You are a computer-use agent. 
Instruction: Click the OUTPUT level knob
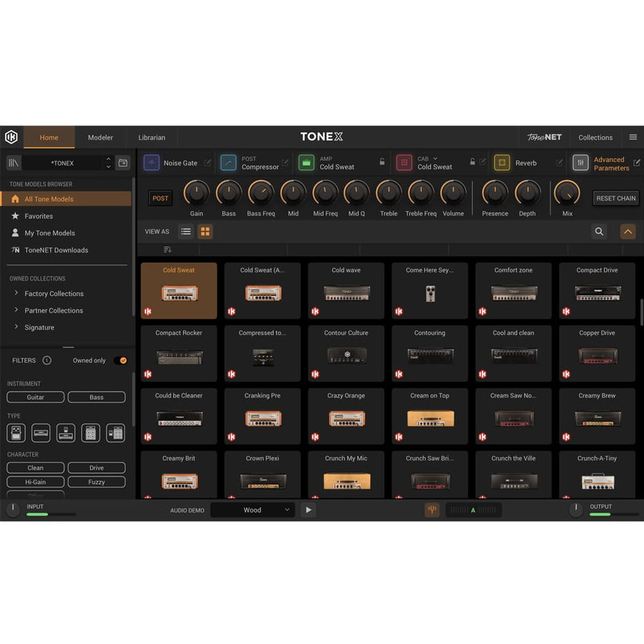tap(576, 509)
